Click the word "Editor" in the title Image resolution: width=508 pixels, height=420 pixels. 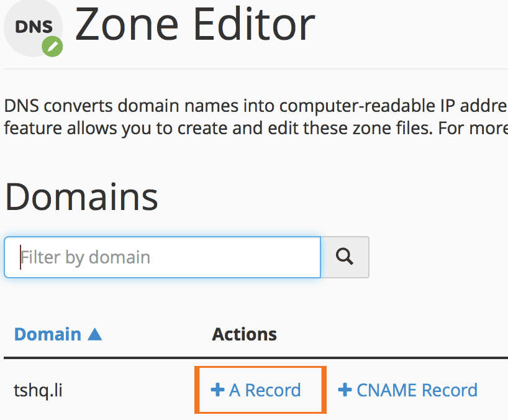255,25
